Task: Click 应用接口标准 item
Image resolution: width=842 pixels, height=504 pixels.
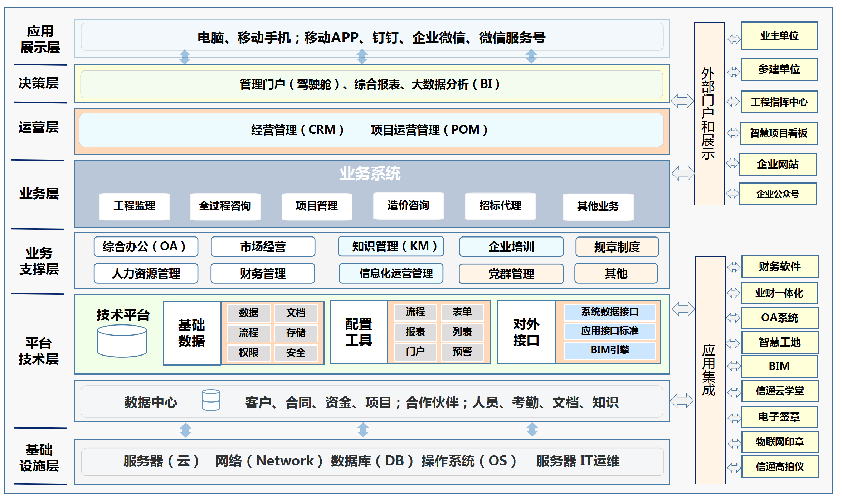Action: [x=610, y=331]
